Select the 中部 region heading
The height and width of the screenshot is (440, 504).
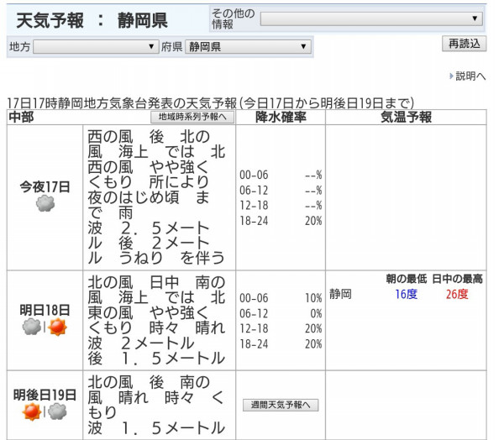coord(21,118)
